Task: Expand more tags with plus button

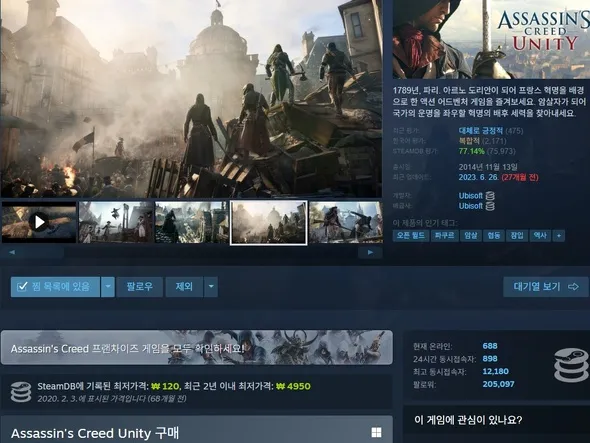Action: (x=559, y=236)
